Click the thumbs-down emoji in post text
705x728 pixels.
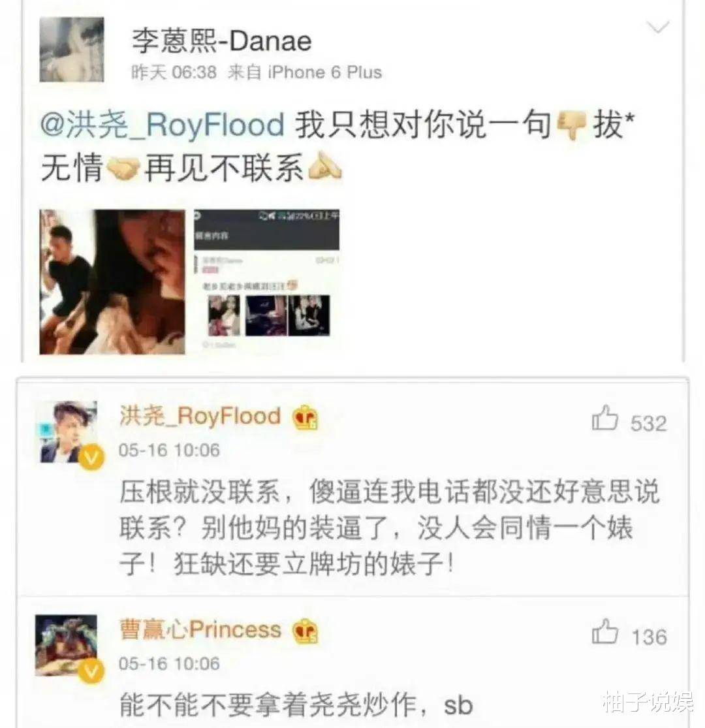[x=571, y=125]
